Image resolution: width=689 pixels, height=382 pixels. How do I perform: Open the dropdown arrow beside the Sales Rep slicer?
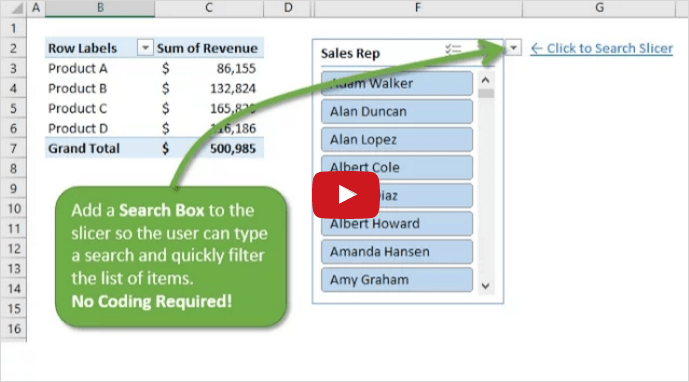(x=513, y=47)
